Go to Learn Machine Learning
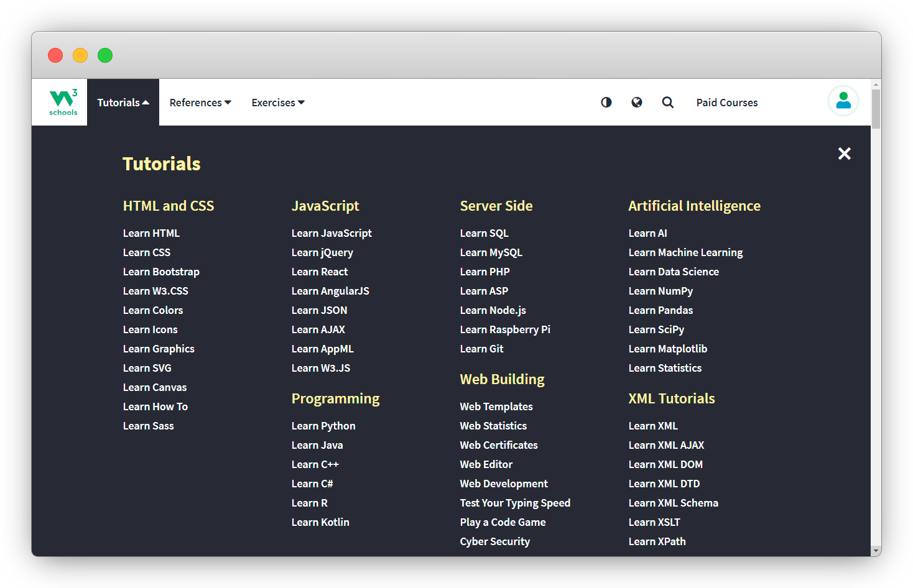Screen dimensions: 913x588 coord(685,252)
